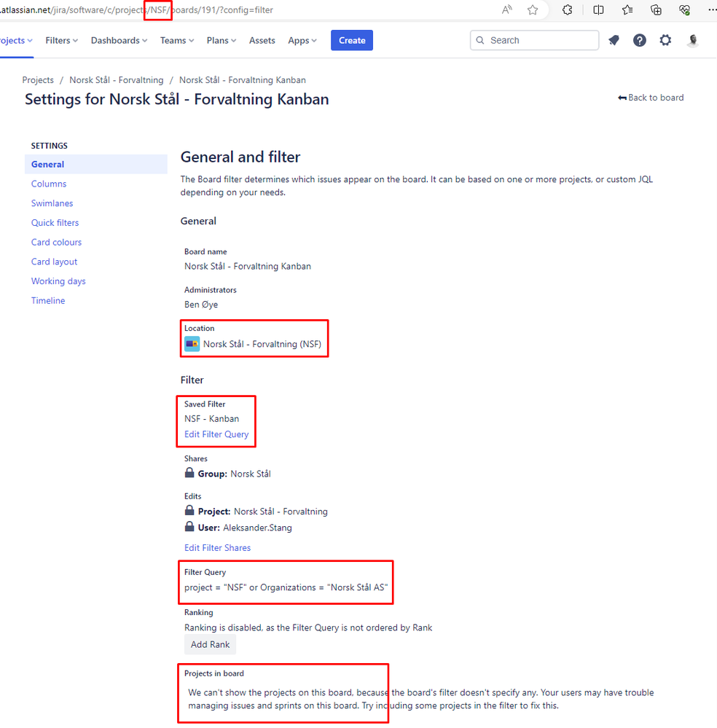This screenshot has width=717, height=728.
Task: Open the browser favorites list icon
Action: tap(627, 9)
